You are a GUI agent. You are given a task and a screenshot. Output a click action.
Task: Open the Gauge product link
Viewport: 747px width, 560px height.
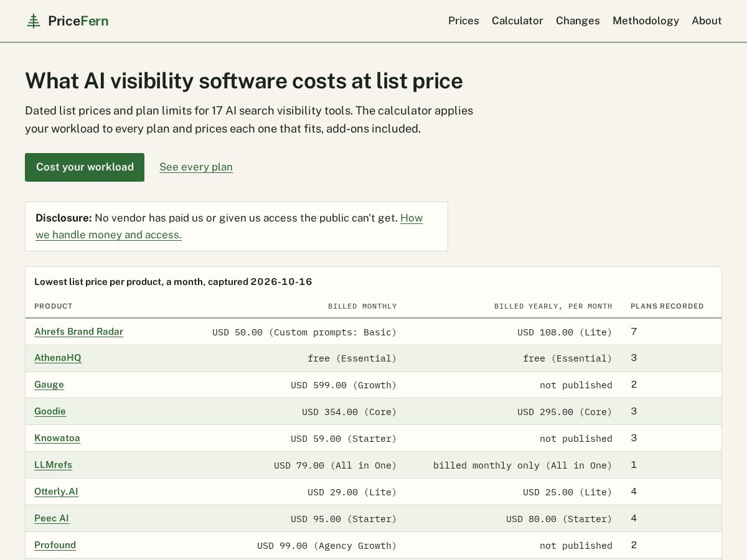click(49, 385)
